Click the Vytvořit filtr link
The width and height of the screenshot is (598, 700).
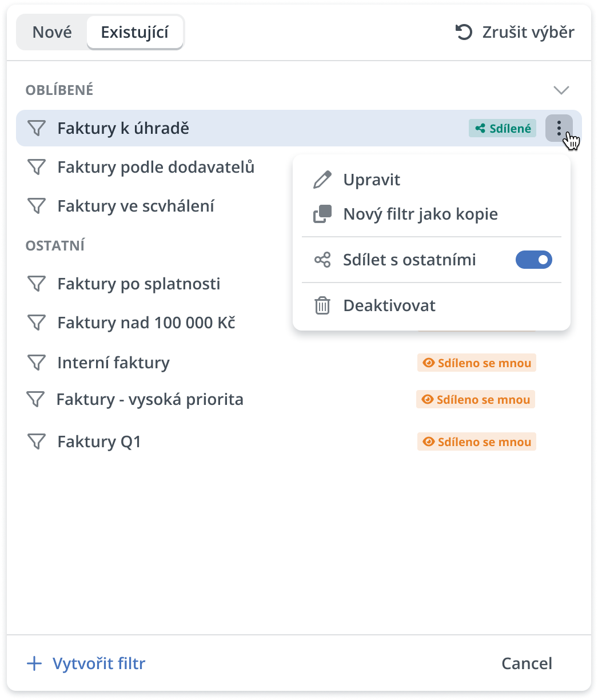99,663
